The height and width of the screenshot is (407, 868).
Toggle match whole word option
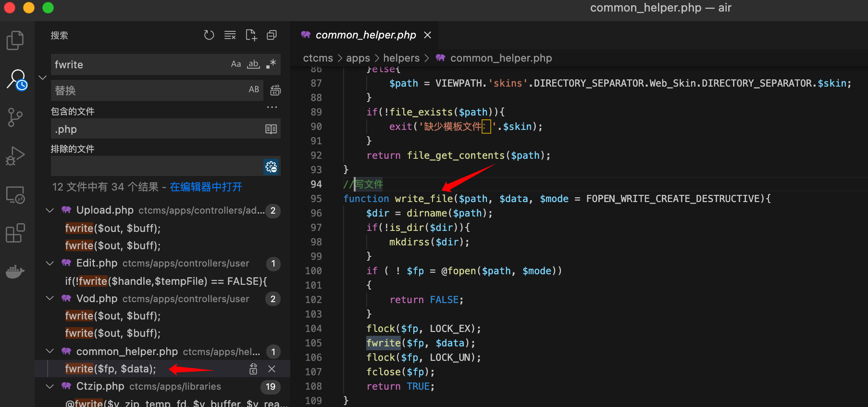pos(253,64)
